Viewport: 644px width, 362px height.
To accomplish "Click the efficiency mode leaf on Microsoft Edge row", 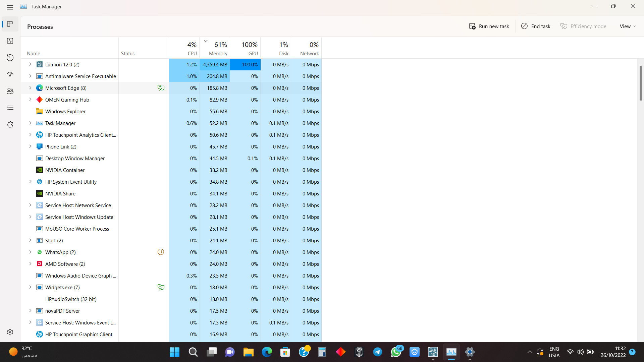I will [x=161, y=88].
